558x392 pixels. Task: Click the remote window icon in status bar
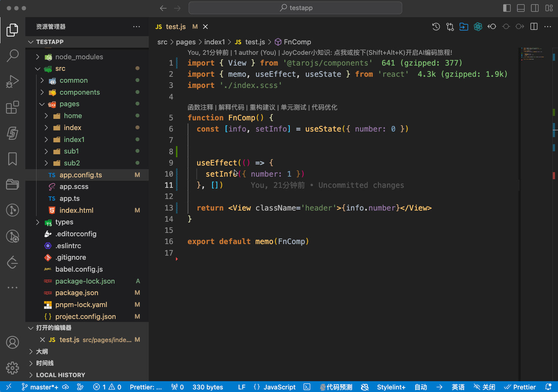click(x=9, y=387)
